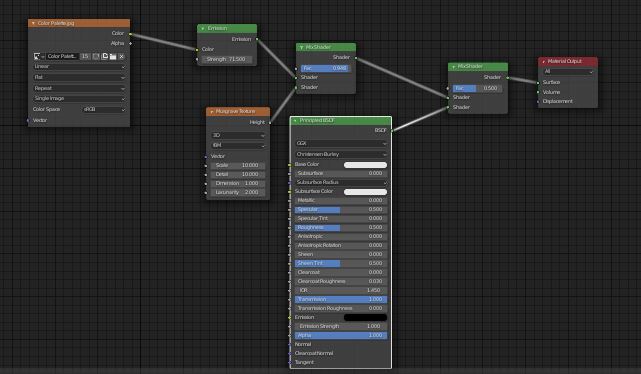The image size is (641, 374).
Task: Click the Fac 0.948 slider
Action: click(325, 68)
